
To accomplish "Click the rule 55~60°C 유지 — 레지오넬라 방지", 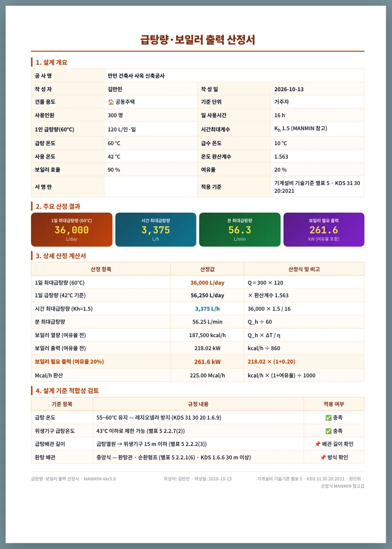I will tap(159, 418).
